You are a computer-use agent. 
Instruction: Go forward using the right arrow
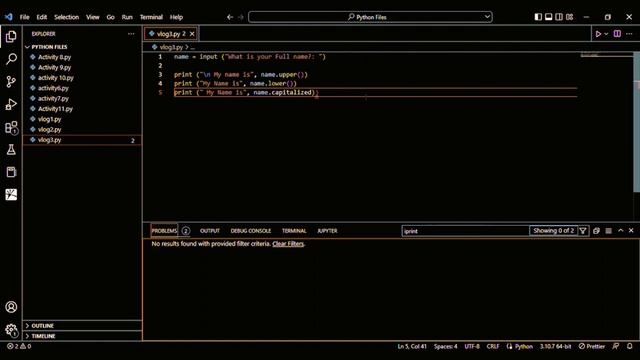point(240,17)
